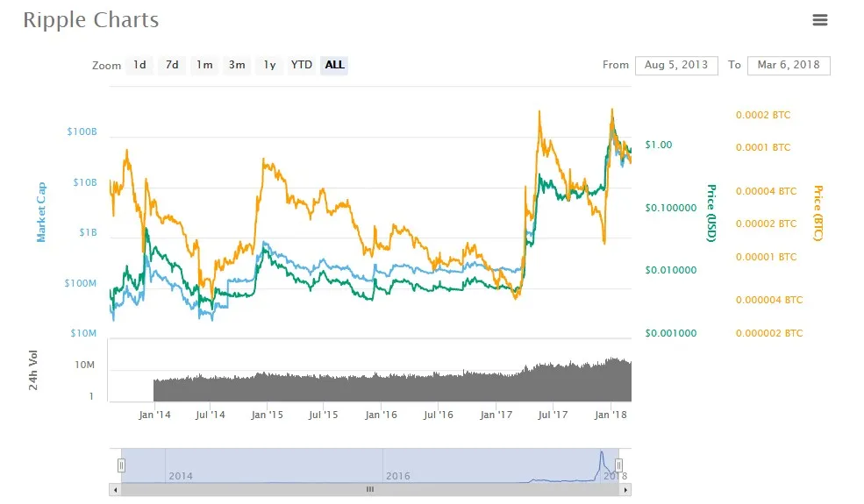The image size is (864, 504).
Task: Click the 2016 label in navigator
Action: point(398,476)
